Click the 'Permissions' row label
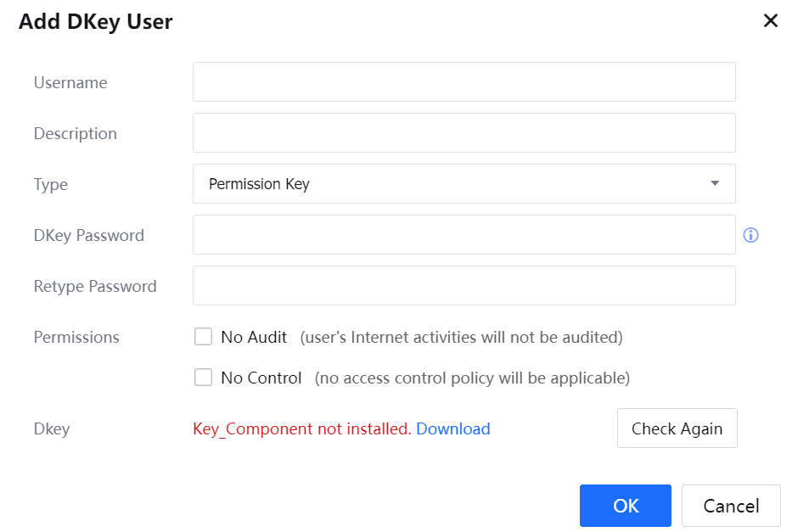Screen dimensions: 798x532 tap(76, 337)
